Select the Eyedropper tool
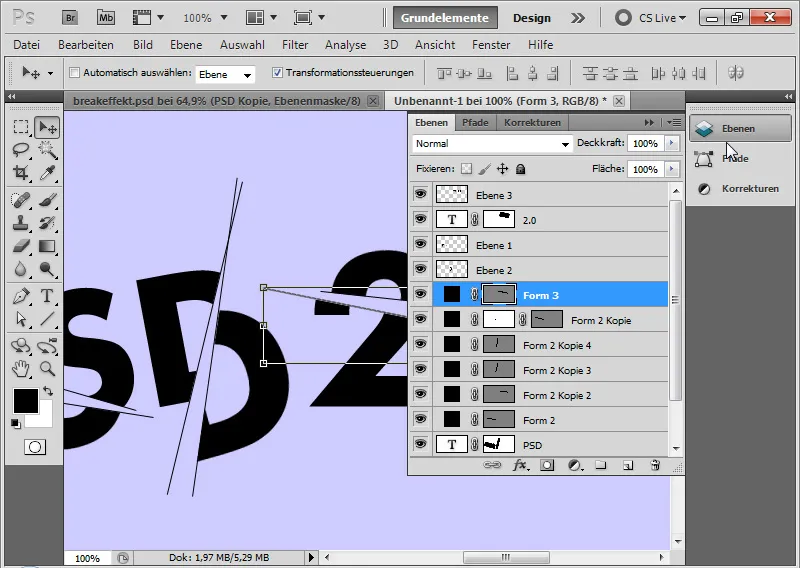The width and height of the screenshot is (800, 568). tap(47, 173)
